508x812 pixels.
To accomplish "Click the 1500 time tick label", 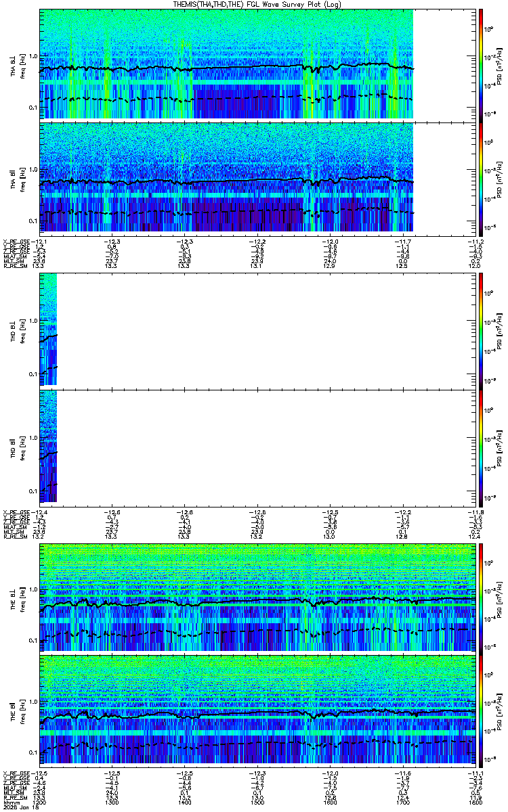I will (x=257, y=802).
